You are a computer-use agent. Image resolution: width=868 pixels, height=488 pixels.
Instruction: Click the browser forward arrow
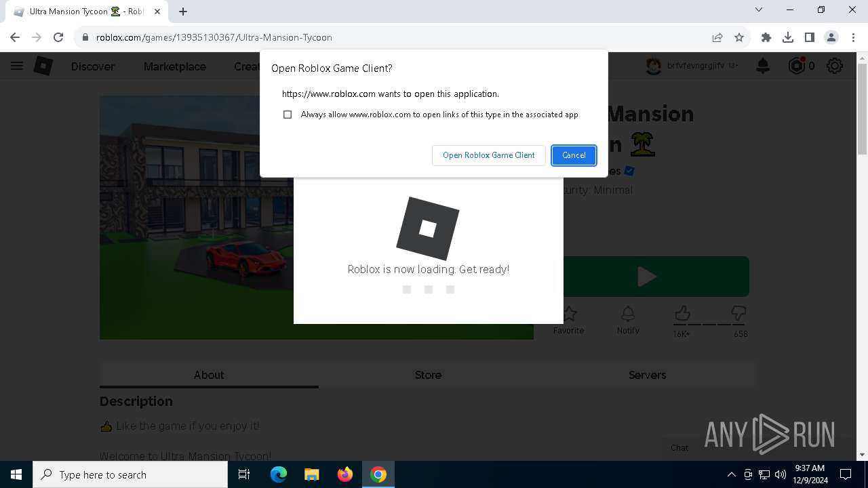coord(37,37)
